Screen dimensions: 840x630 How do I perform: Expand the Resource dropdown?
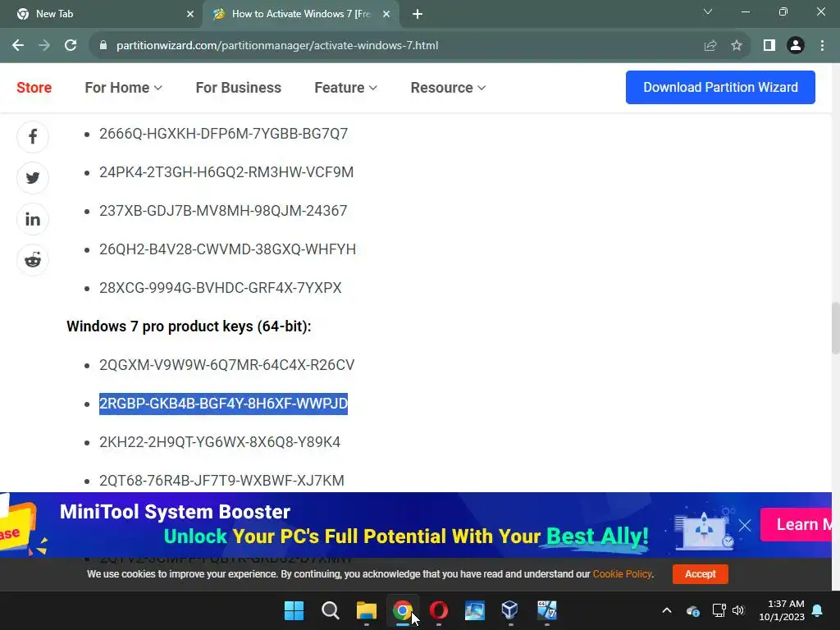[448, 87]
